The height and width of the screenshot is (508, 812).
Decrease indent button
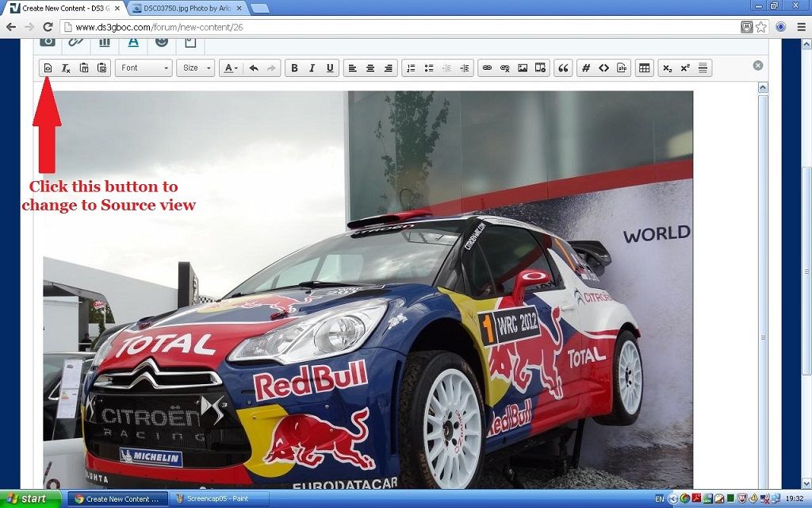(446, 68)
